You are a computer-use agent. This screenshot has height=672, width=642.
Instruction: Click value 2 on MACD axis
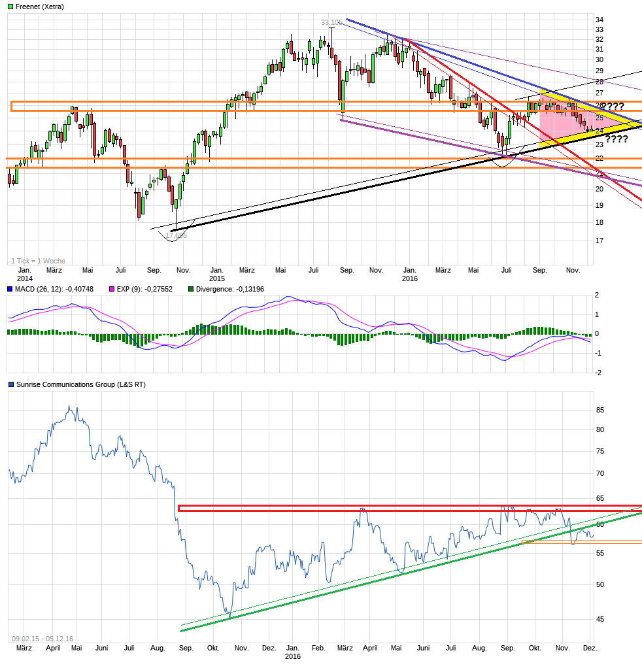[597, 295]
